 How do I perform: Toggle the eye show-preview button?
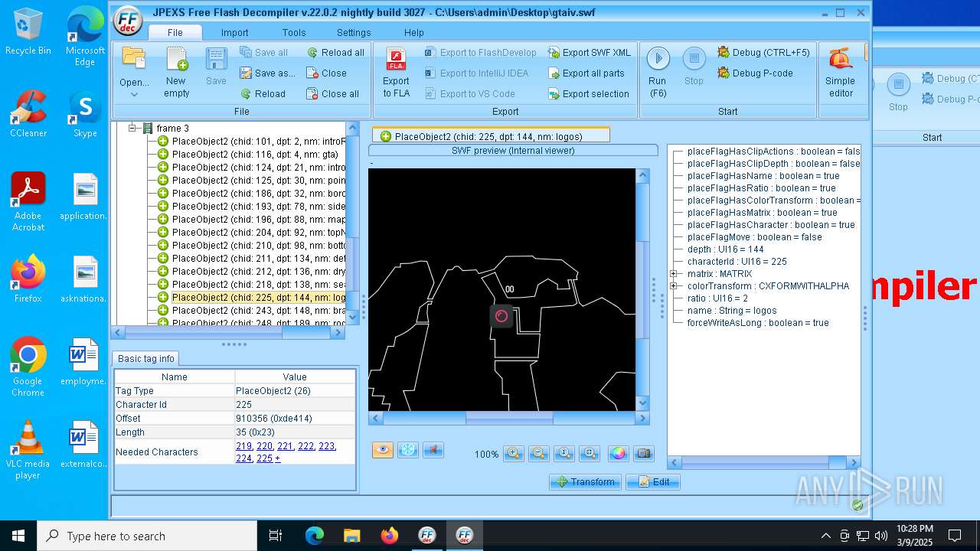click(x=383, y=450)
